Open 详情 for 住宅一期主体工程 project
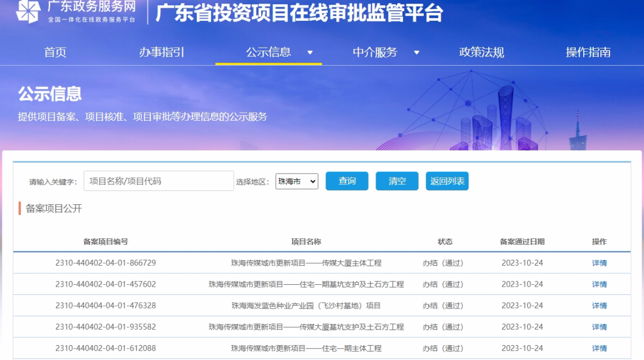 [599, 348]
